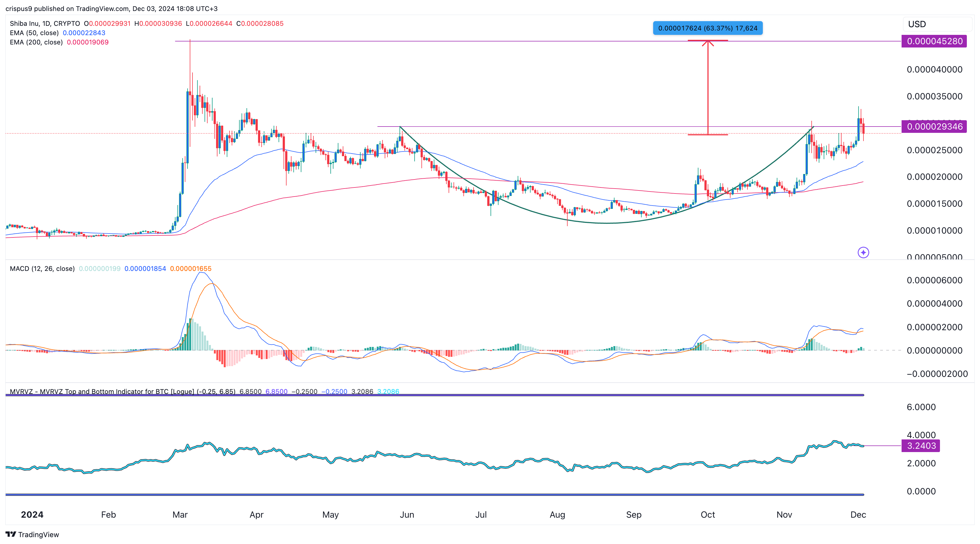Click the red upward arrow head
Viewport: 980px width, 544px height.
708,43
